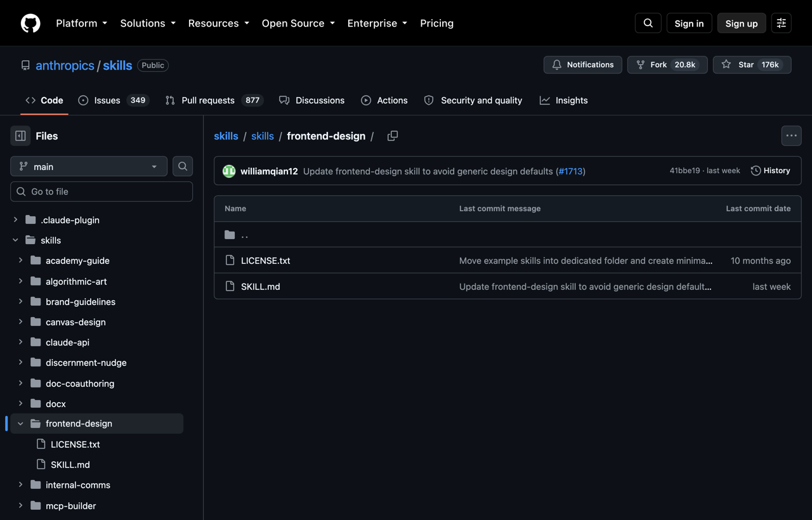Image resolution: width=812 pixels, height=520 pixels.
Task: Click the .claude-plugin folder icon
Action: (30, 220)
